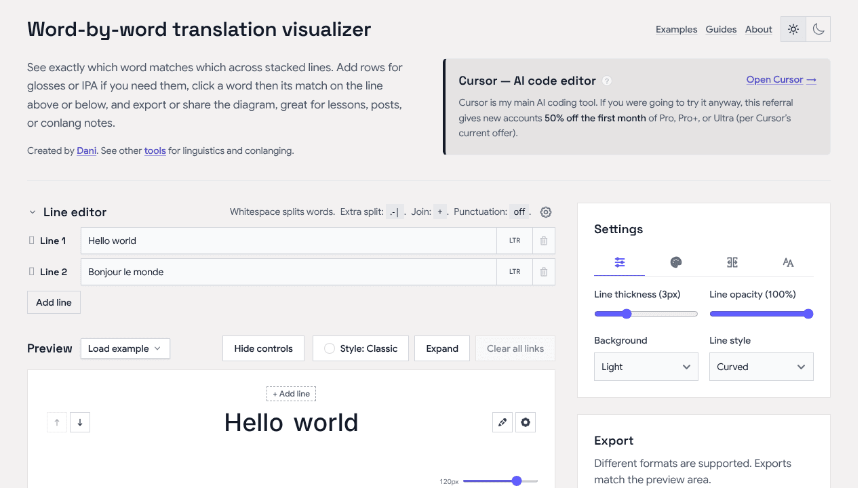Edit preview line with pencil icon
868x488 pixels.
(x=502, y=422)
